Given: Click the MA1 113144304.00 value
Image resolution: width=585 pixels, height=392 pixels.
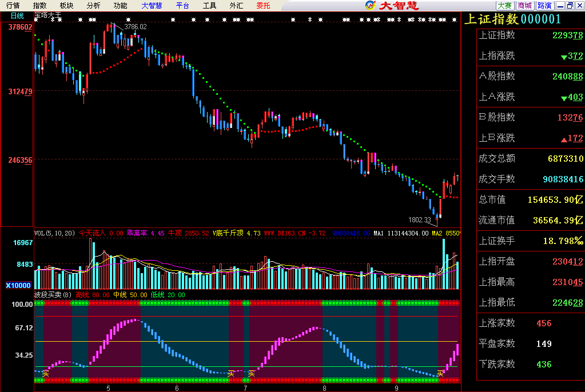Looking at the screenshot, I should pyautogui.click(x=401, y=233).
